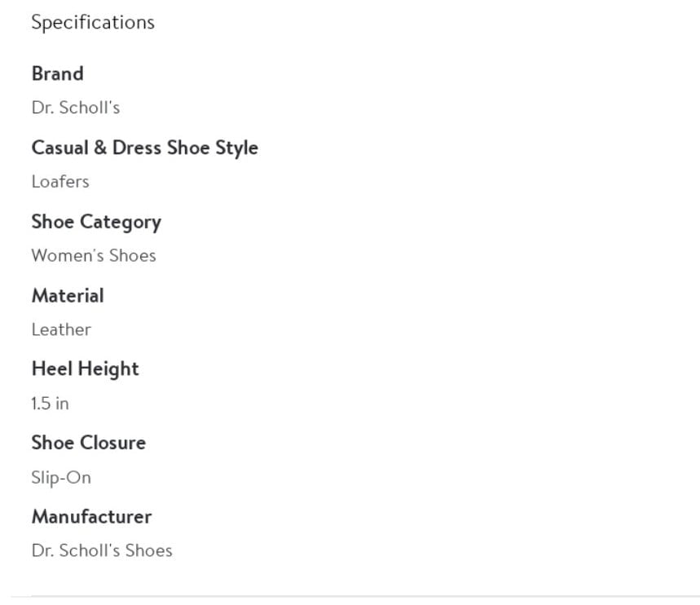Click the word Category in Shoe Category

tap(121, 223)
